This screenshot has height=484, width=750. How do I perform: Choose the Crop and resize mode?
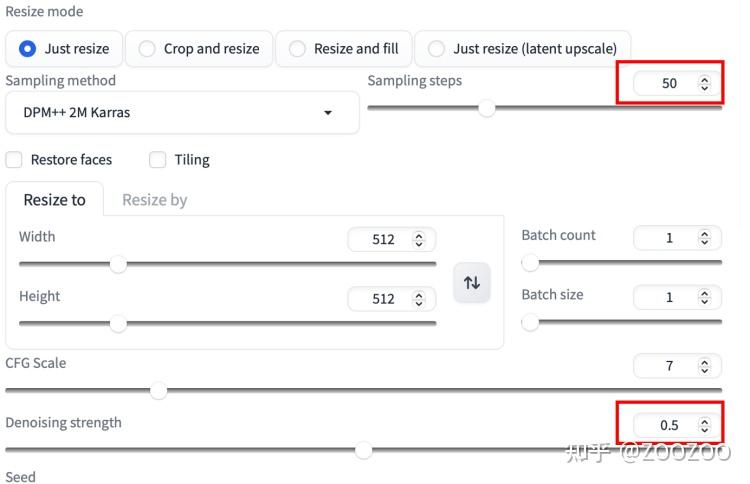coord(147,48)
